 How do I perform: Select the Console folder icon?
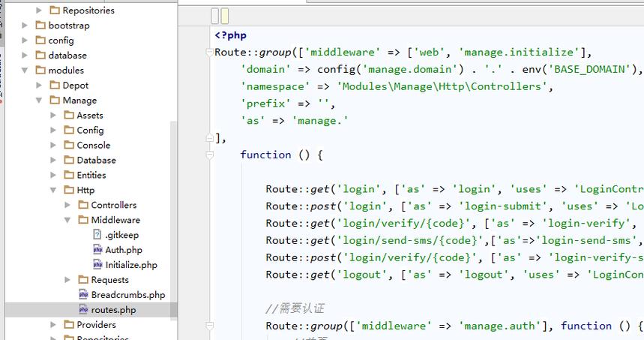[69, 145]
